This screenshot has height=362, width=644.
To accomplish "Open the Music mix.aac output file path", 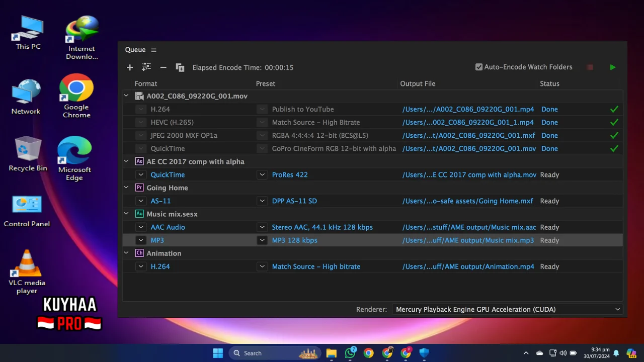I will 469,227.
